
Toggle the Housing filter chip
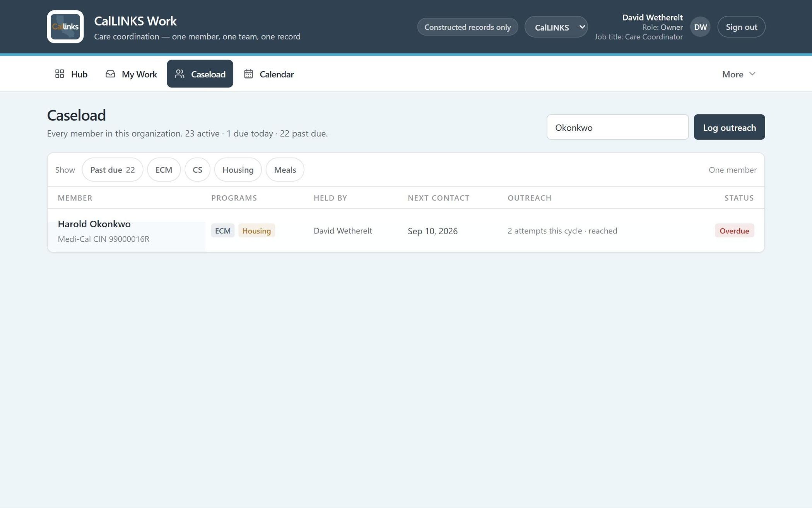tap(238, 170)
